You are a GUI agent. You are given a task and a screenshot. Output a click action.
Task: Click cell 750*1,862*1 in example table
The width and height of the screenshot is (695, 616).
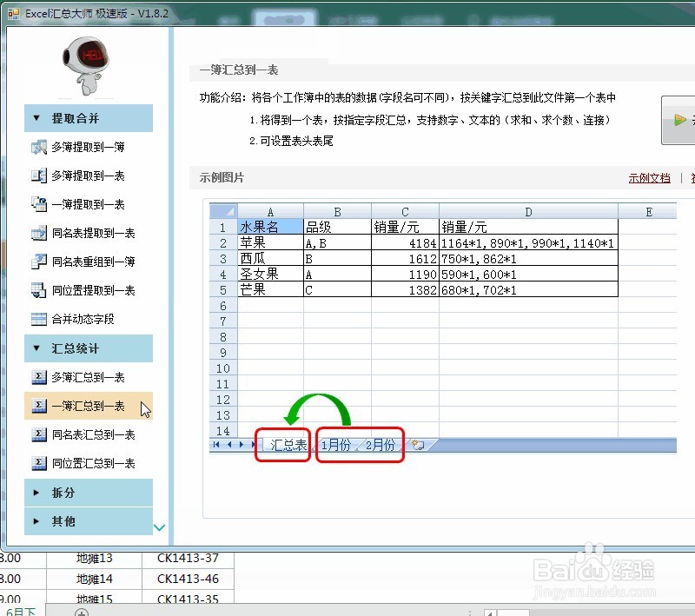pos(528,259)
